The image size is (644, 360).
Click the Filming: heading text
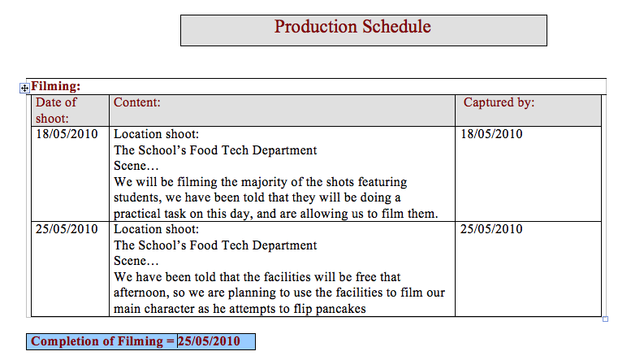tap(55, 86)
